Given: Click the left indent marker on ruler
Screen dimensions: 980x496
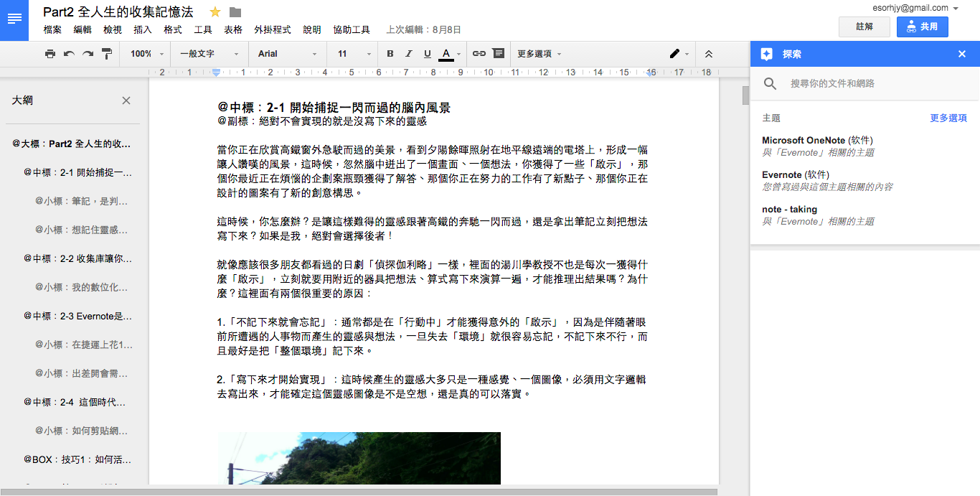Looking at the screenshot, I should point(217,73).
